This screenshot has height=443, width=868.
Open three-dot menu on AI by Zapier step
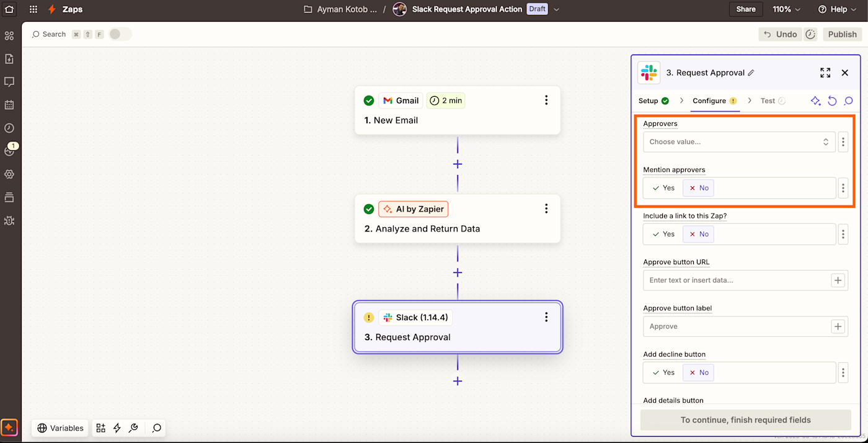point(546,208)
